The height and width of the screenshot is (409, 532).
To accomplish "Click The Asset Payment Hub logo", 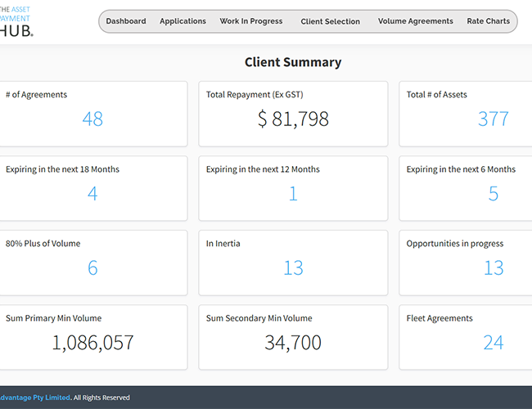I will 16,21.
